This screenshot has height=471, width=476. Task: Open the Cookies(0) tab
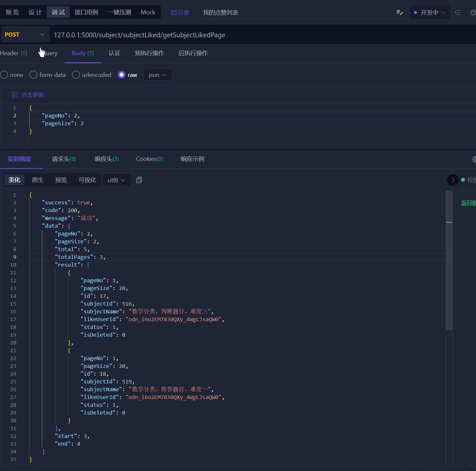(x=149, y=159)
